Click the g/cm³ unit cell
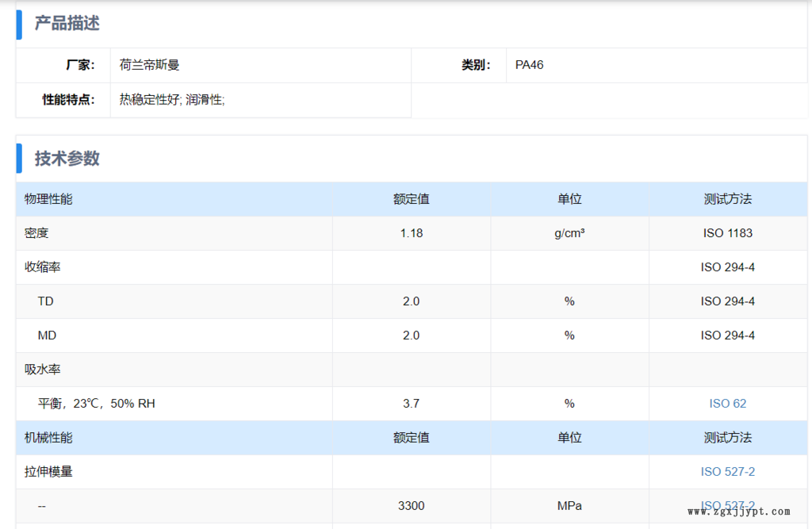Image resolution: width=812 pixels, height=529 pixels. [569, 233]
